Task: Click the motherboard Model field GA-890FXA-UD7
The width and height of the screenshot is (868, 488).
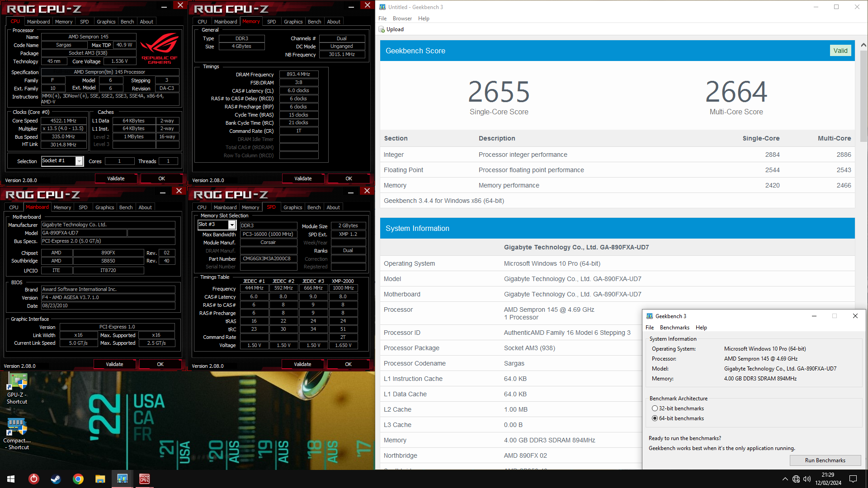Action: click(x=84, y=233)
